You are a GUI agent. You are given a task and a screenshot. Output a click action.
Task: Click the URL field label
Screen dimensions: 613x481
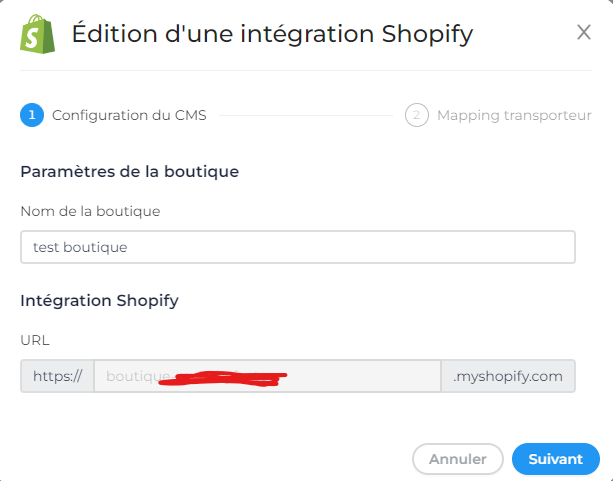pos(35,340)
